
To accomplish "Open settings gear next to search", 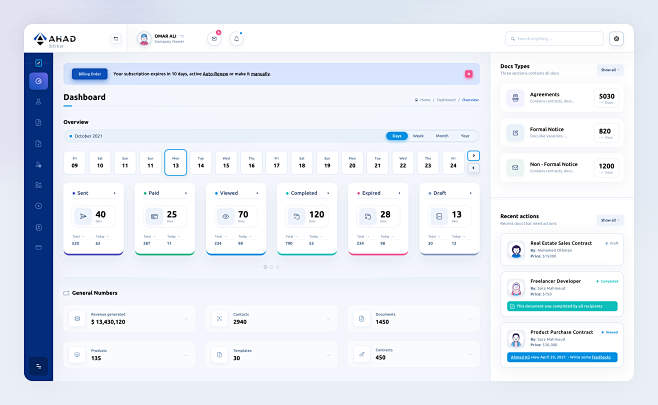I will point(616,39).
